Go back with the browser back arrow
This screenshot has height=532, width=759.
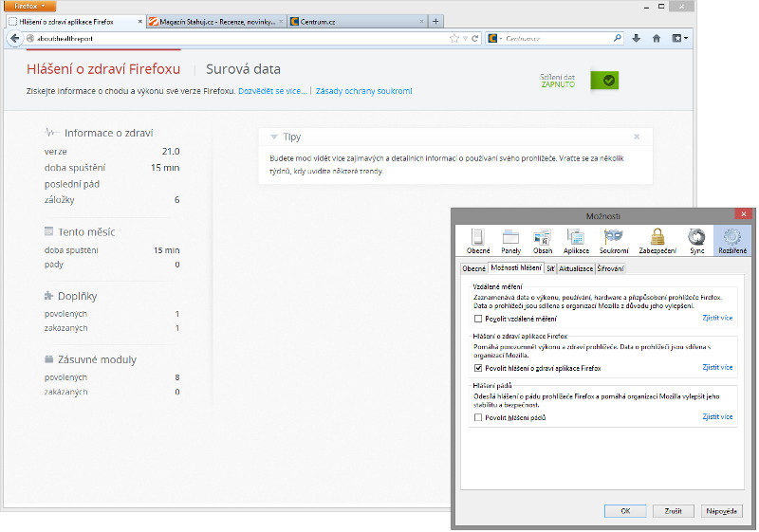pos(14,39)
